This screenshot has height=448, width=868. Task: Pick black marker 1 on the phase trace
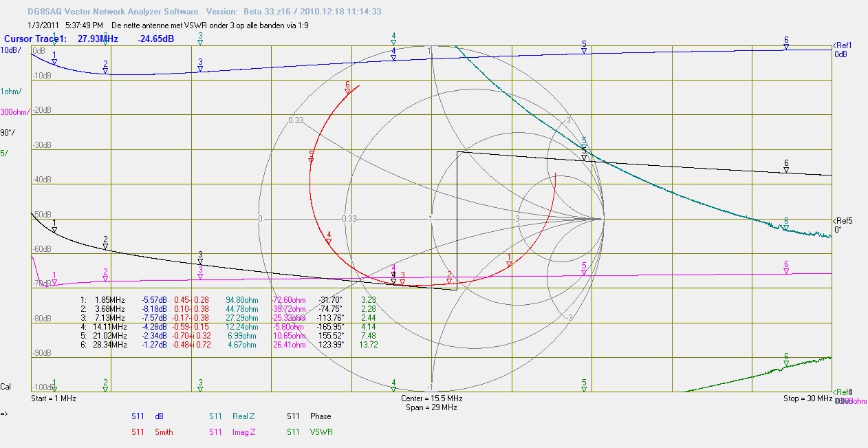click(x=54, y=226)
